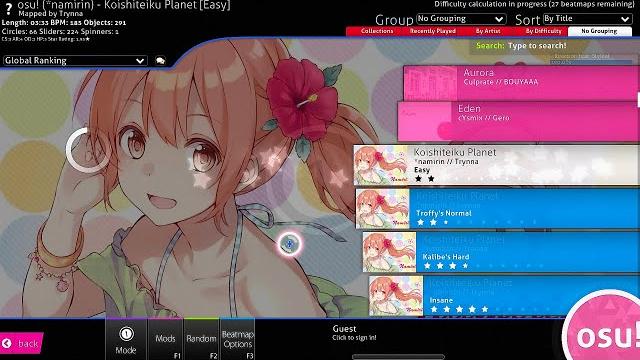This screenshot has height=360, width=640.
Task: Click thumbnail of Kalibe's Hard card
Action: click(389, 252)
